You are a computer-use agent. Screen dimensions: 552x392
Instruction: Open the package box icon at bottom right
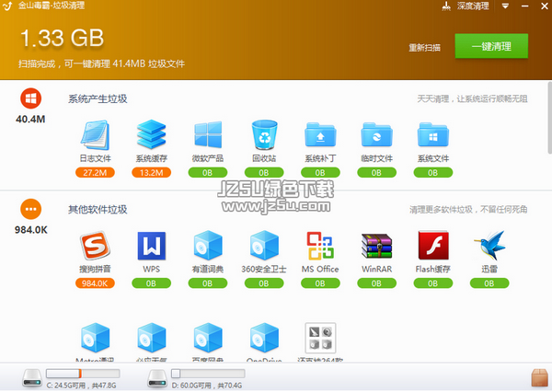pos(540,378)
